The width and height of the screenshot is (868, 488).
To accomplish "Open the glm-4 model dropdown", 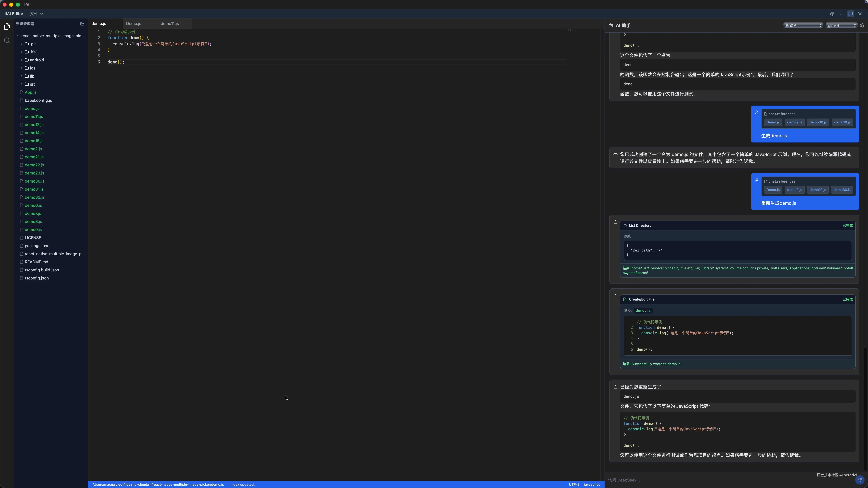I will pos(841,26).
